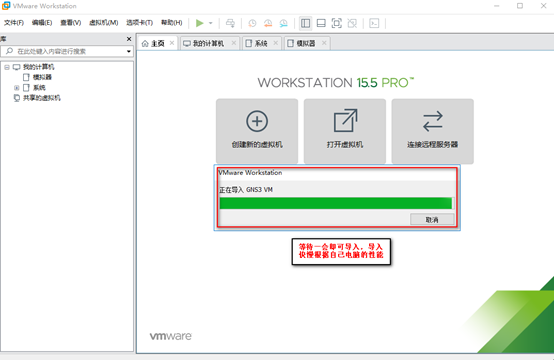Close the 主页 tab
The image size is (554, 360).
tap(172, 43)
